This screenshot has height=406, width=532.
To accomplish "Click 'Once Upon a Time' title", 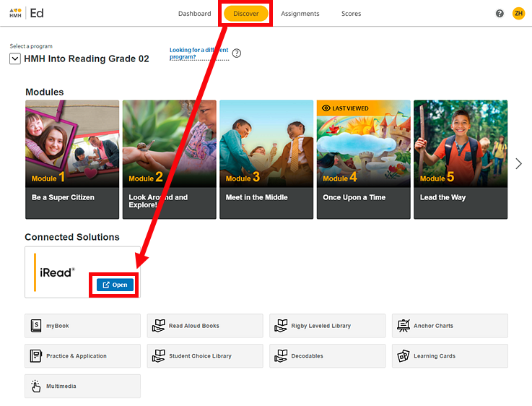I will 354,197.
